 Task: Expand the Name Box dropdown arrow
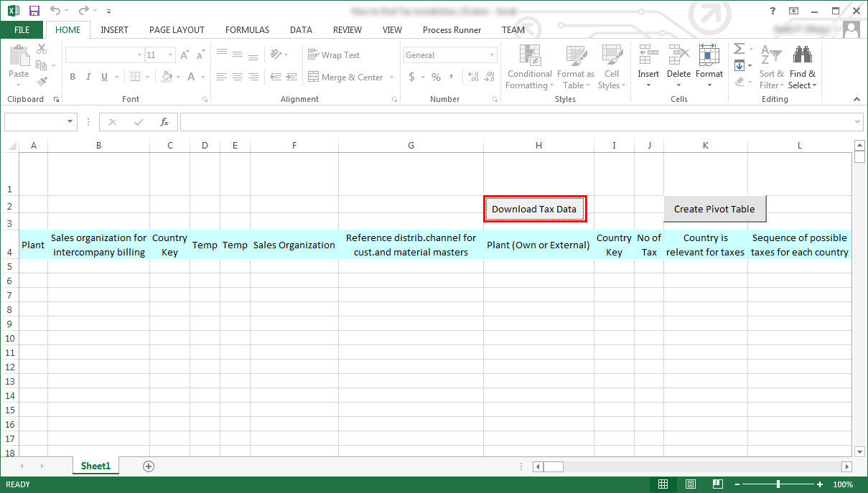70,122
